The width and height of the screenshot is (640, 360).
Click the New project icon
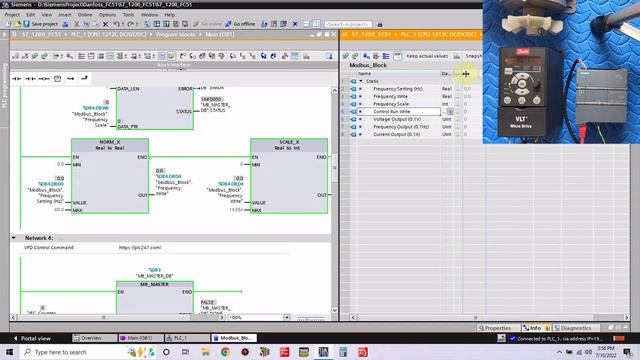8,24
